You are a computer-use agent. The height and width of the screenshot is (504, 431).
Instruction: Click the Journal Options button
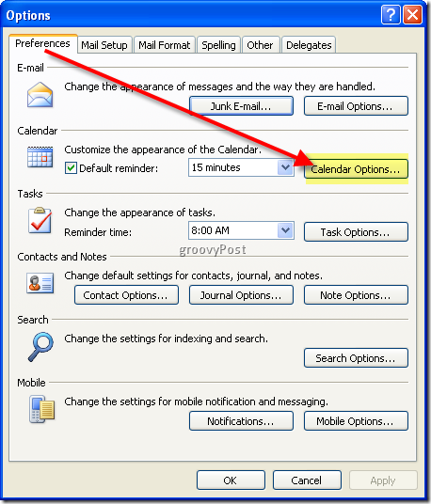tap(241, 295)
